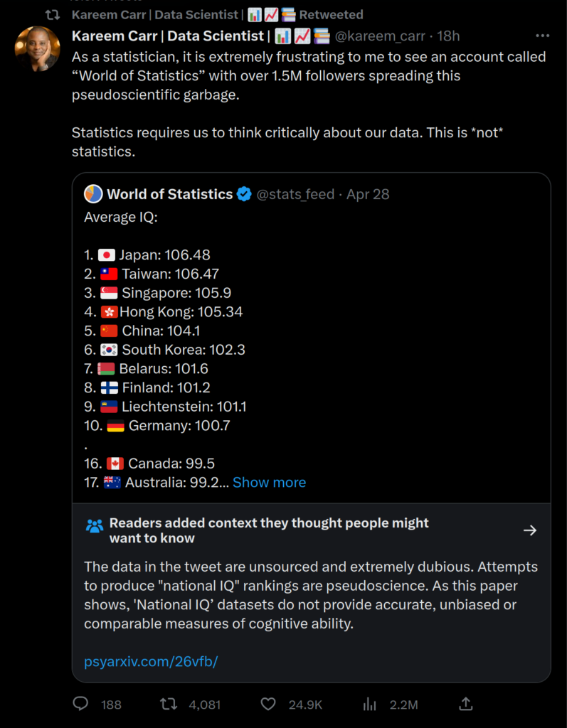567x728 pixels.
Task: Click the Retweeted header label
Action: coord(332,14)
